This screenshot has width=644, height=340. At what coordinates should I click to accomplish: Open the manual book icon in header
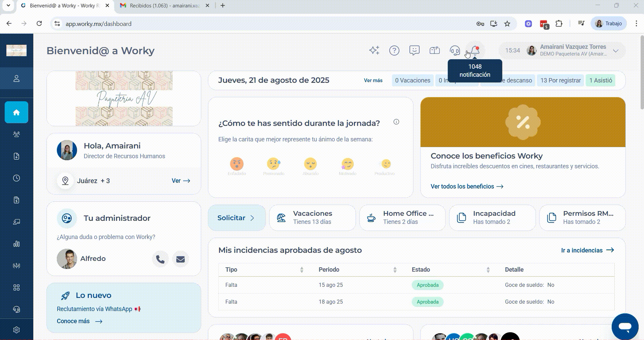pyautogui.click(x=435, y=50)
